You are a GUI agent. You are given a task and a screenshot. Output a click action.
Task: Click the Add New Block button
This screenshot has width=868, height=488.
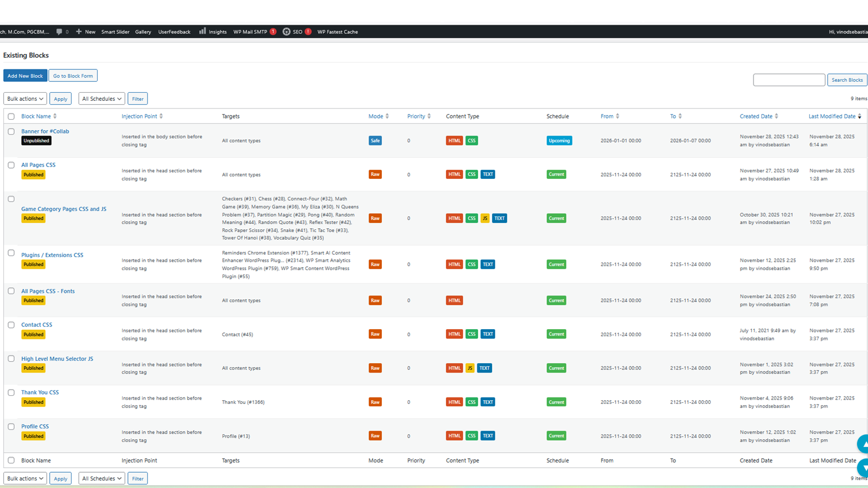pyautogui.click(x=25, y=76)
